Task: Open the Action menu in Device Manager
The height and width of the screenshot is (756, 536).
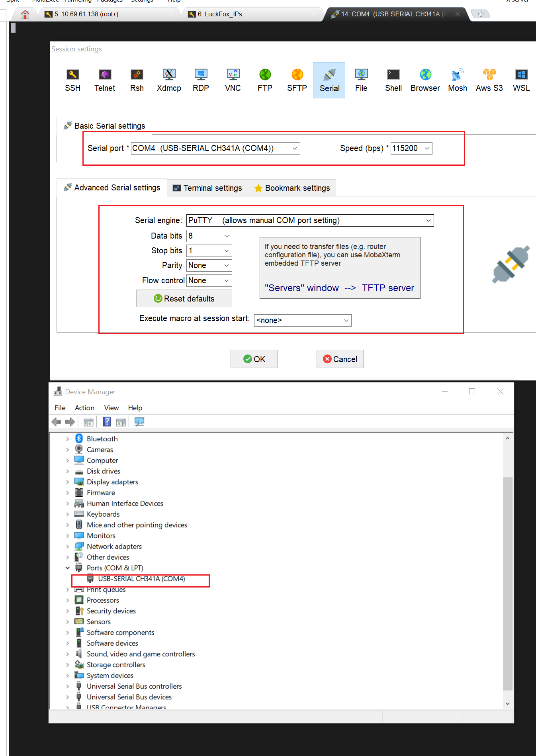Action: pos(85,408)
